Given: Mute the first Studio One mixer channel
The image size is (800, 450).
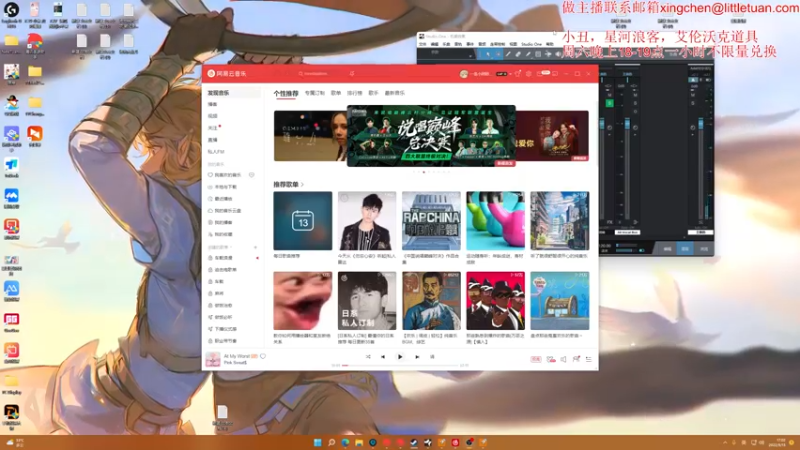Looking at the screenshot, I should point(609,95).
